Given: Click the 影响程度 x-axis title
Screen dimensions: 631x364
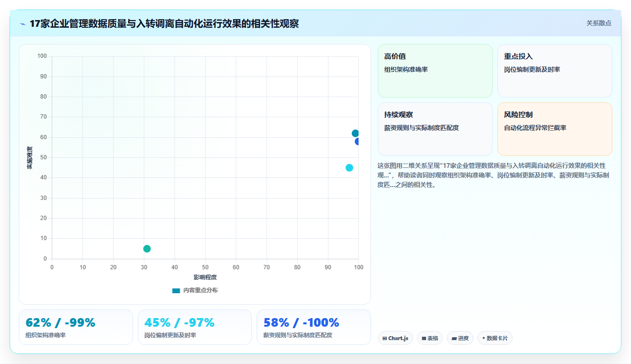Looking at the screenshot, I should tap(205, 277).
